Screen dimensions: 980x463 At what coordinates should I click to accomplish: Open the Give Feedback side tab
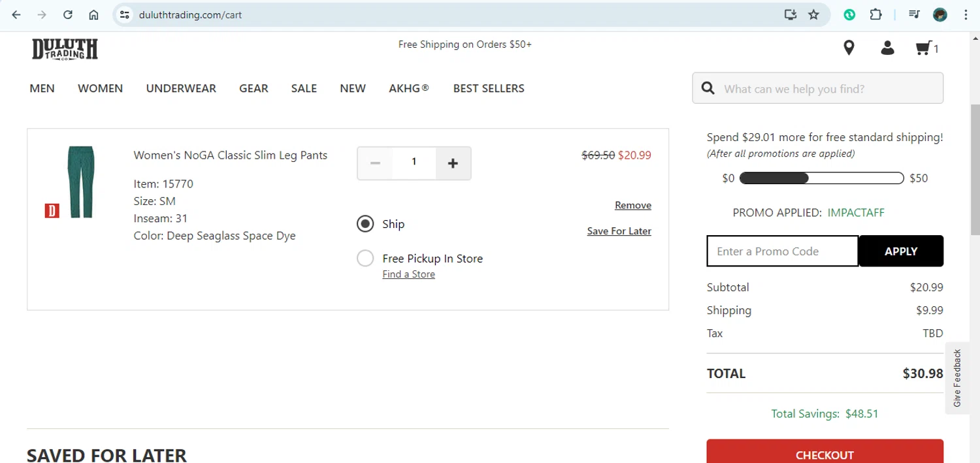point(957,378)
